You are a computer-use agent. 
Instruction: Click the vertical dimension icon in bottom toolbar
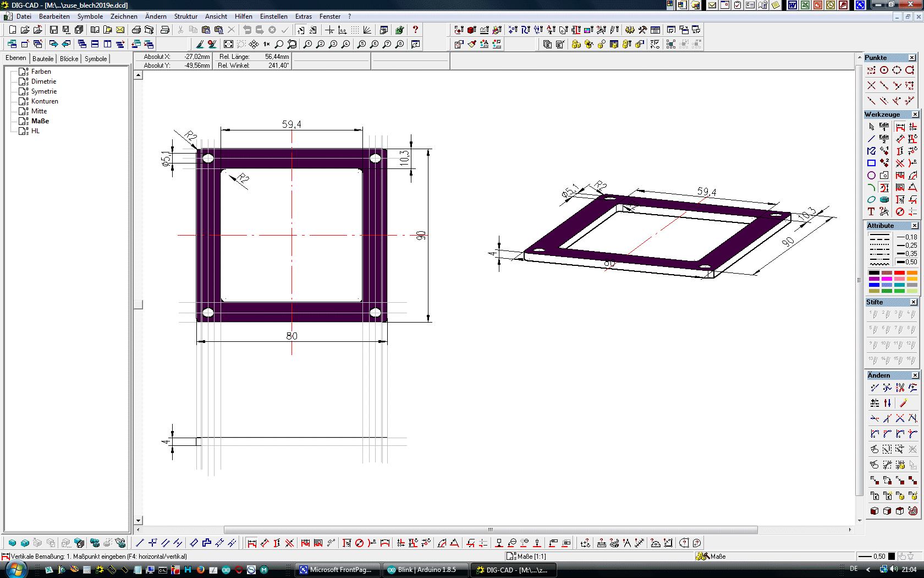[277, 543]
